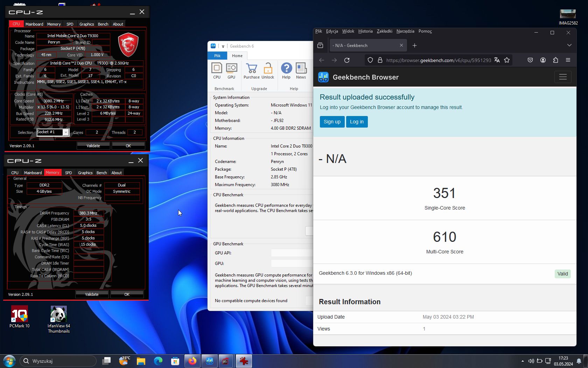Open Help icon in Geekbench ribbon
Image resolution: width=588 pixels, height=368 pixels.
point(286,70)
